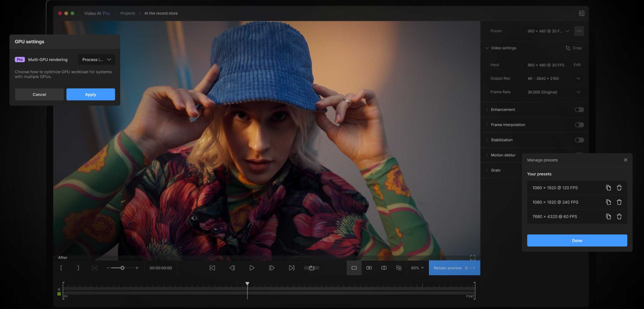Click the Crop tool icon

(568, 48)
